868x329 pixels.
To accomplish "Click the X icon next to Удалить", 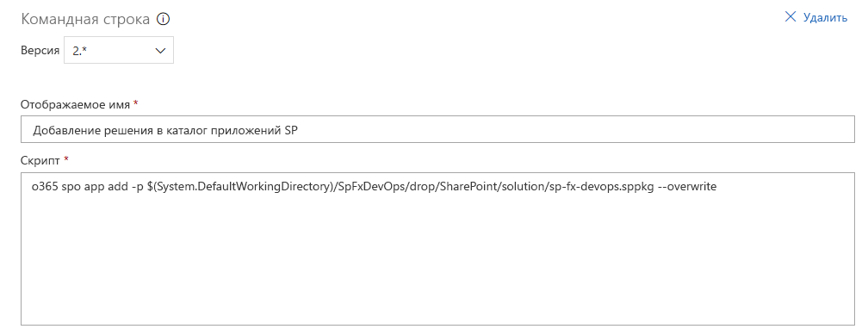I will coord(790,17).
